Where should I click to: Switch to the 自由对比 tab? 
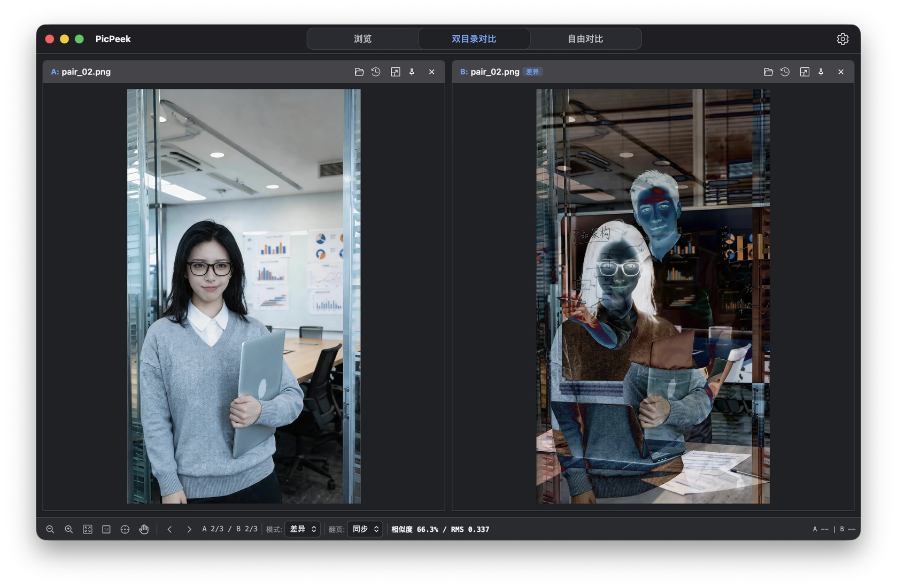click(x=585, y=39)
